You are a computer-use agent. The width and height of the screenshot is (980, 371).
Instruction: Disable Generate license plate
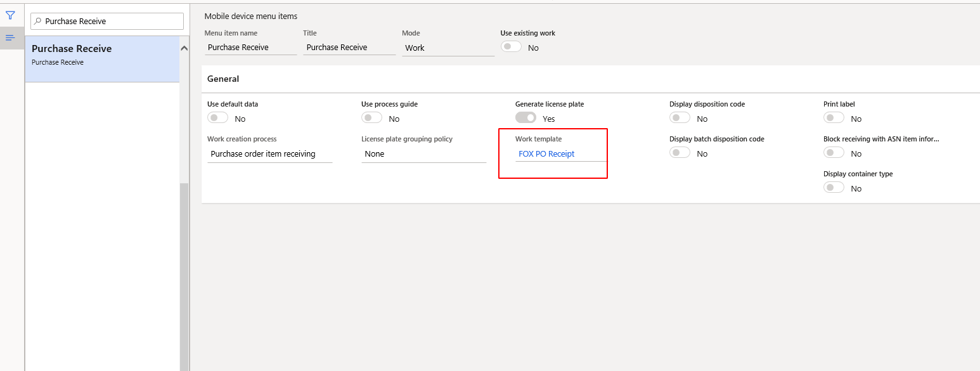point(525,117)
